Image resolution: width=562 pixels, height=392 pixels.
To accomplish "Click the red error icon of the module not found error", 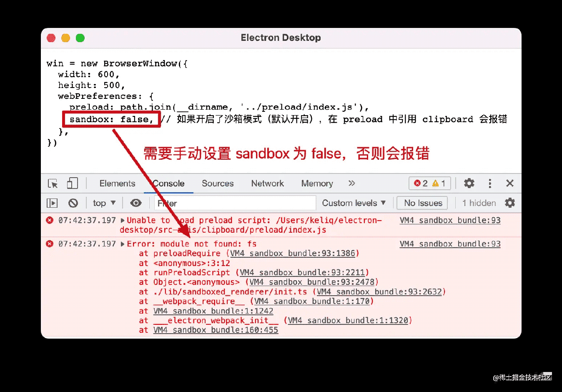I will point(50,244).
